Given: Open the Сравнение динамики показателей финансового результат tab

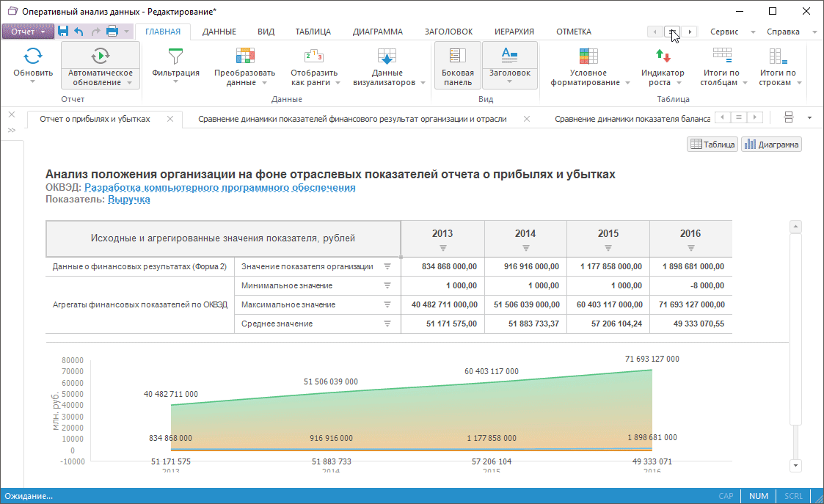Looking at the screenshot, I should tap(352, 119).
